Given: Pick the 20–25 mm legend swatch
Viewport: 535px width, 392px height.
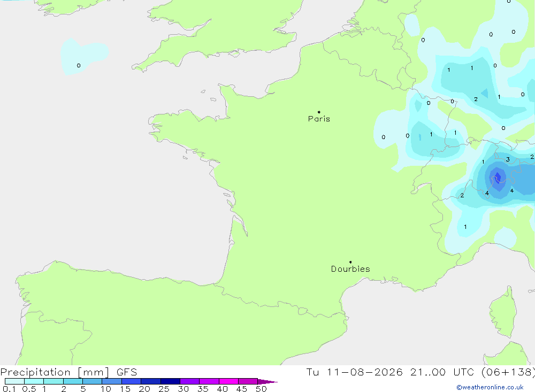Looking at the screenshot, I should coord(150,381).
